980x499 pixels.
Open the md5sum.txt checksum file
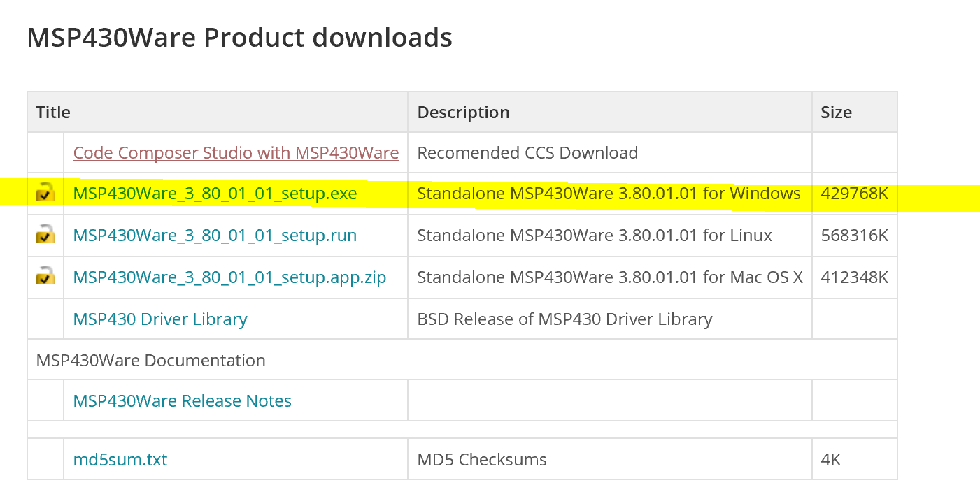pos(120,460)
